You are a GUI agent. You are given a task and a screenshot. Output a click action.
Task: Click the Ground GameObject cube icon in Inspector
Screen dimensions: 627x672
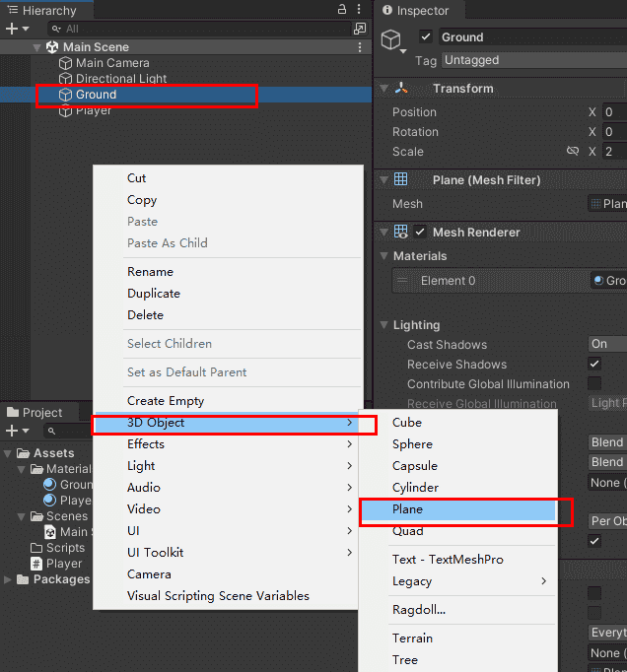392,40
